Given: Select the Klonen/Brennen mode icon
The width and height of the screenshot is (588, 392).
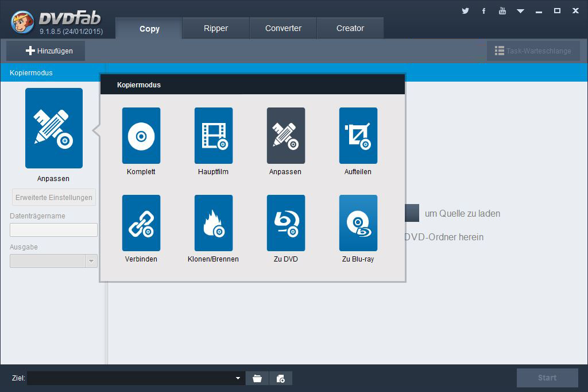Looking at the screenshot, I should [x=214, y=223].
